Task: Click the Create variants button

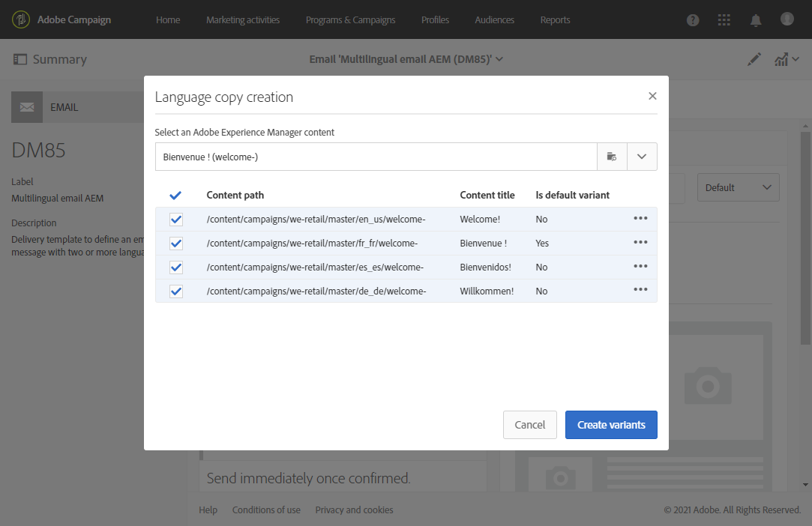Action: [611, 425]
